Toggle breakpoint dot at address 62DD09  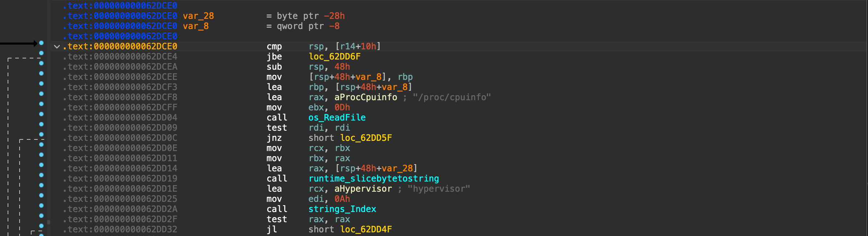pos(41,124)
